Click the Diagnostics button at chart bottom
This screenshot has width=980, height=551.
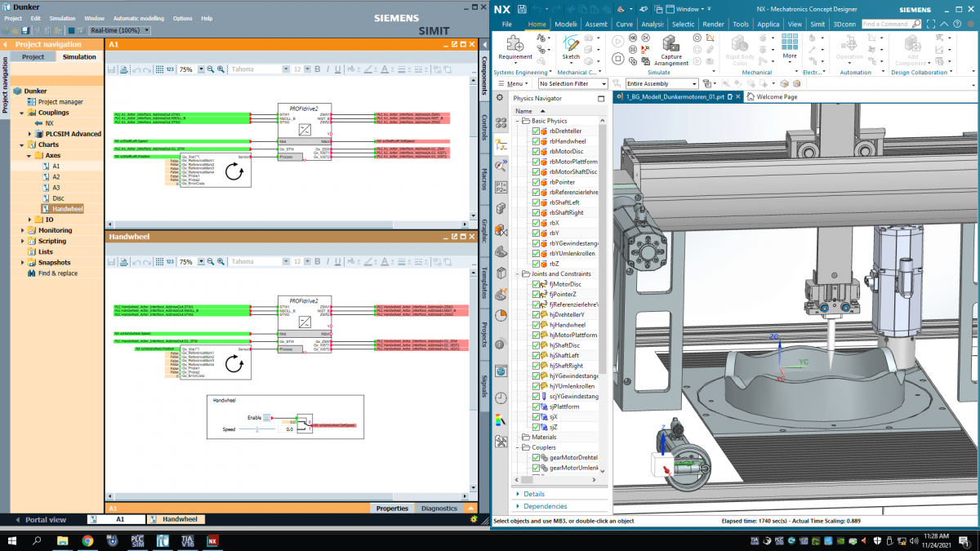[439, 509]
